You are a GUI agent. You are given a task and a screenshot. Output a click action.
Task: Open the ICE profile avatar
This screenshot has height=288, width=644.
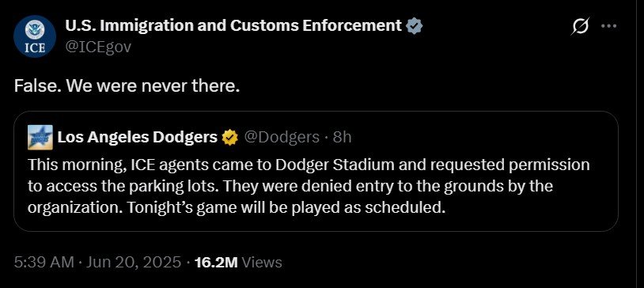click(x=35, y=36)
